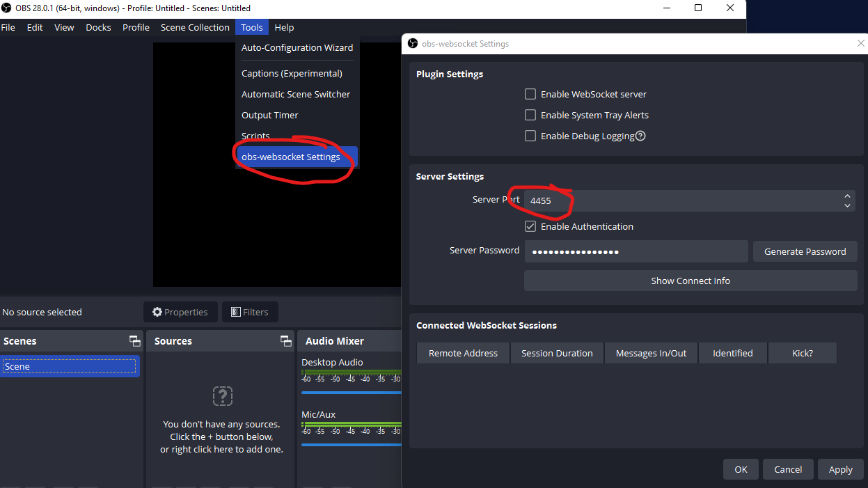Enable Debug Logging checkbox

530,136
